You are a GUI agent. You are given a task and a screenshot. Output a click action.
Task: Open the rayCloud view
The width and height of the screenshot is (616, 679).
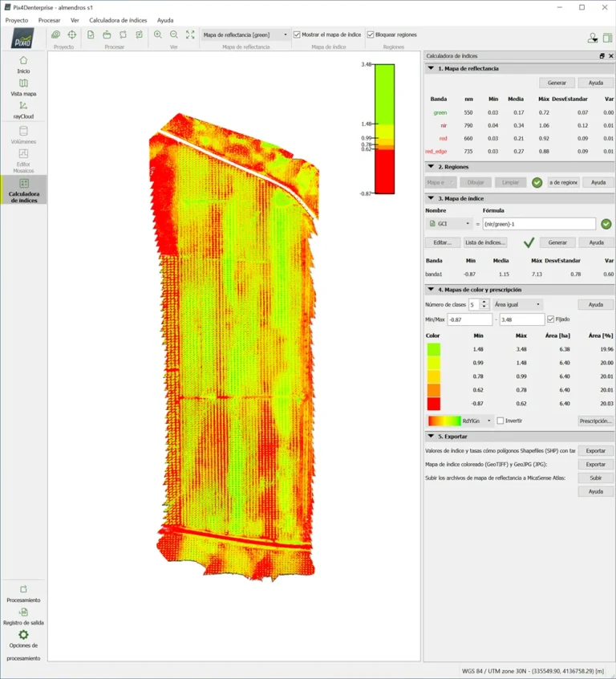pos(23,111)
